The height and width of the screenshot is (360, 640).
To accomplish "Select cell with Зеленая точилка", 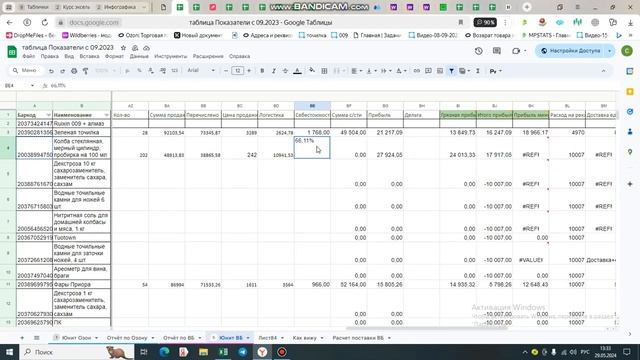I will click(x=82, y=133).
